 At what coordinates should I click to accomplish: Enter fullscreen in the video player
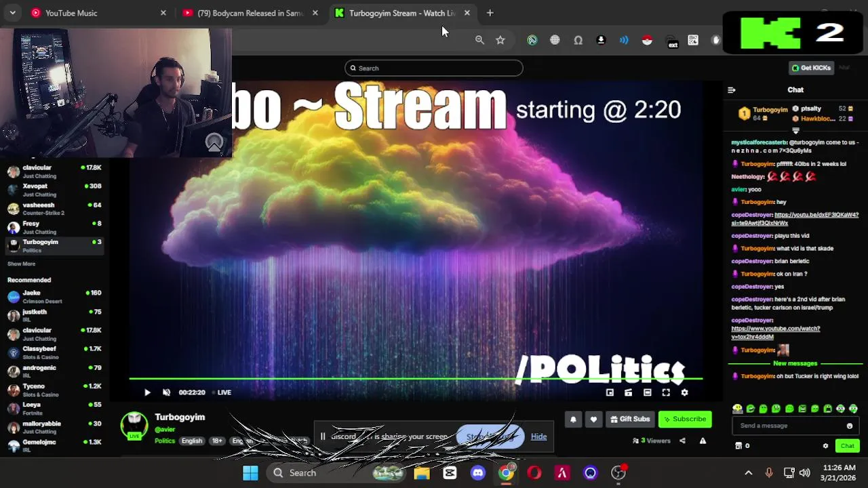[666, 392]
